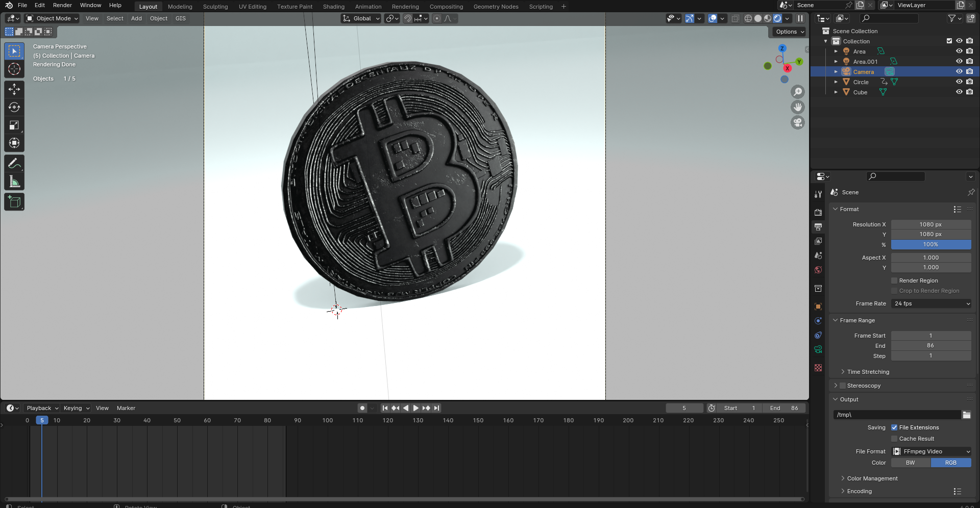Hide the Area light in the outliner

[x=959, y=51]
